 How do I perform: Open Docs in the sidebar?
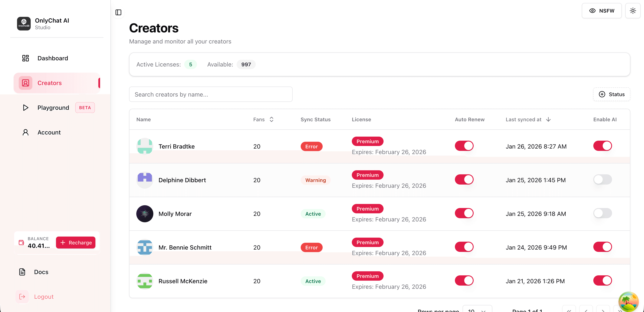click(x=57, y=272)
